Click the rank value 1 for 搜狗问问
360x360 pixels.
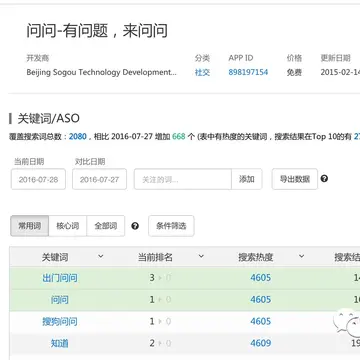152,321
